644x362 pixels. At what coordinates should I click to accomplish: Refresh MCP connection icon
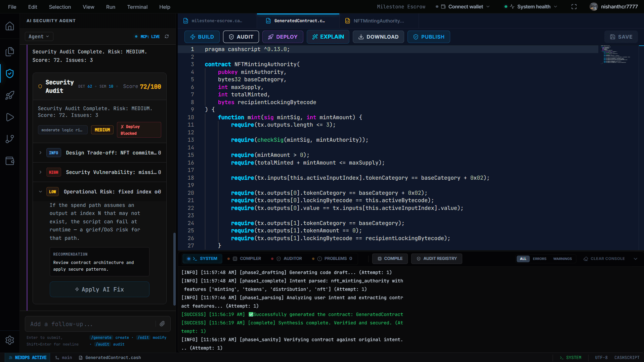coord(167,37)
